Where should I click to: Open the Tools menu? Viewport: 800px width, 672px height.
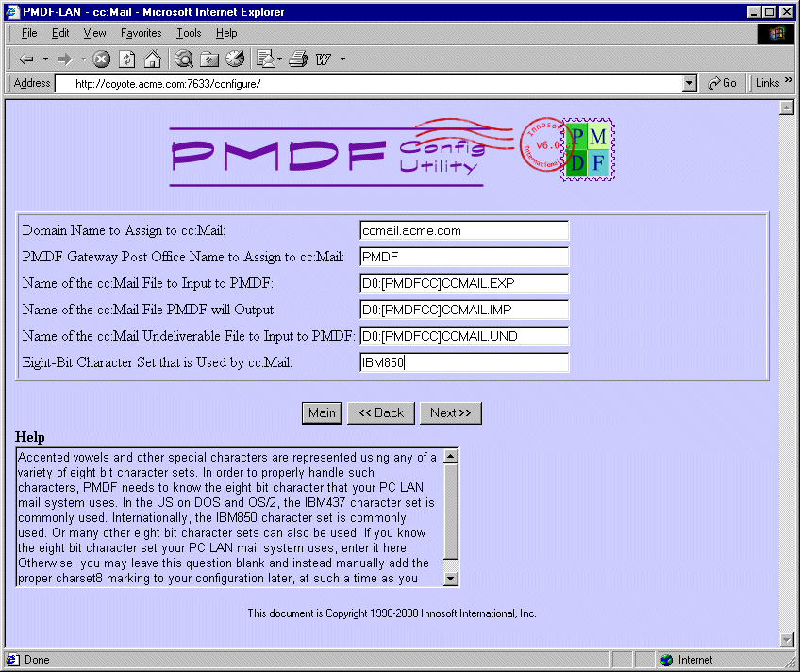189,33
